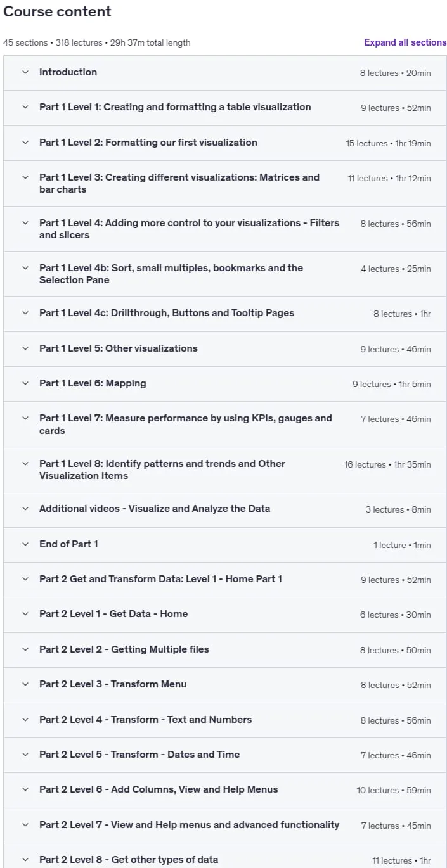The width and height of the screenshot is (447, 868).
Task: Toggle chevron for Part 1 Level 4b section
Action: click(25, 268)
